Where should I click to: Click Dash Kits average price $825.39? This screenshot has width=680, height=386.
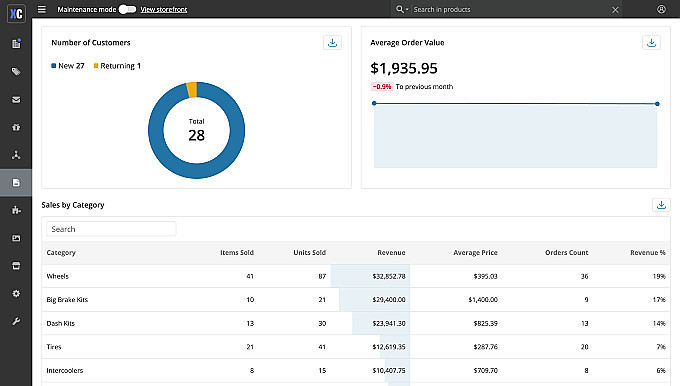click(x=485, y=323)
